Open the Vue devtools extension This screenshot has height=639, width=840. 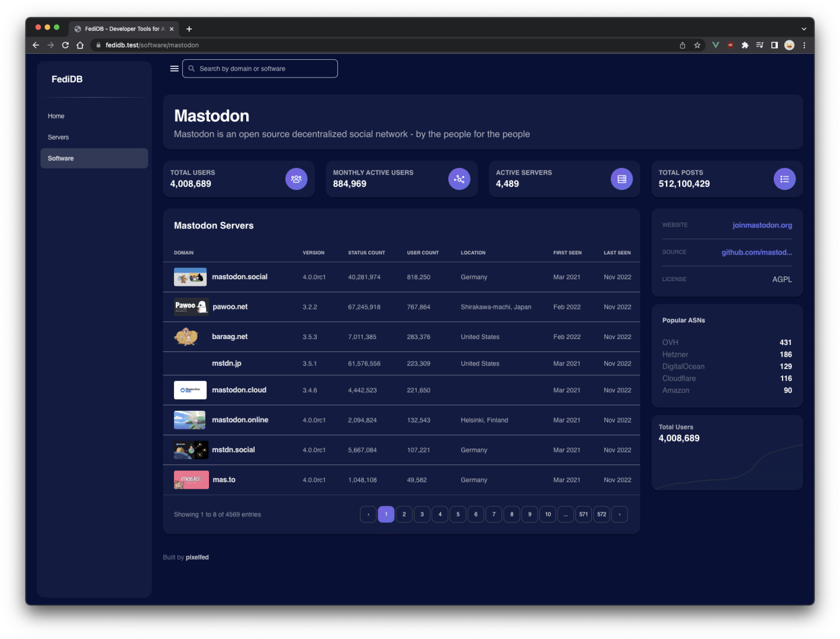(x=716, y=45)
